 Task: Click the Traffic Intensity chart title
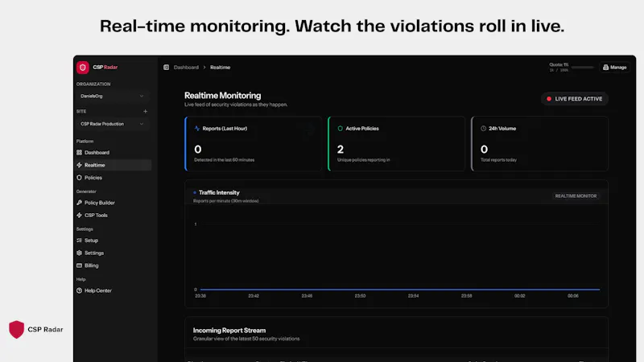pos(219,192)
